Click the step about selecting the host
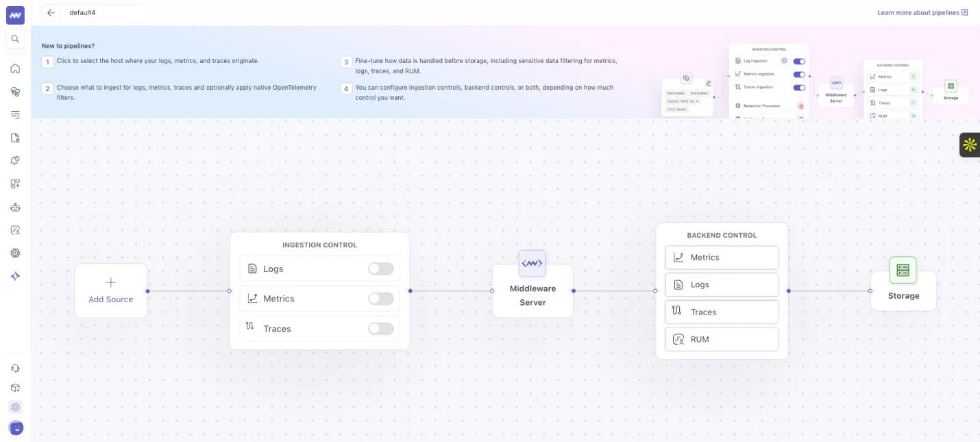The height and width of the screenshot is (442, 980). coord(158,61)
